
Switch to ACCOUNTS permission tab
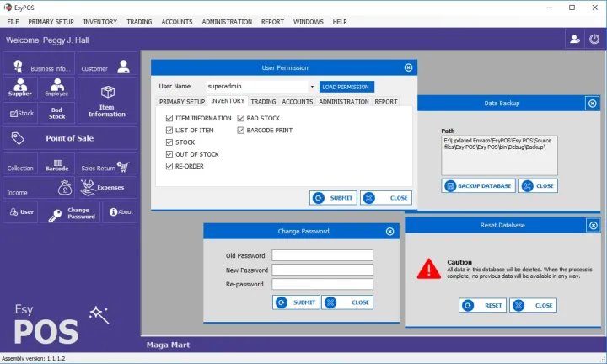[x=298, y=102]
